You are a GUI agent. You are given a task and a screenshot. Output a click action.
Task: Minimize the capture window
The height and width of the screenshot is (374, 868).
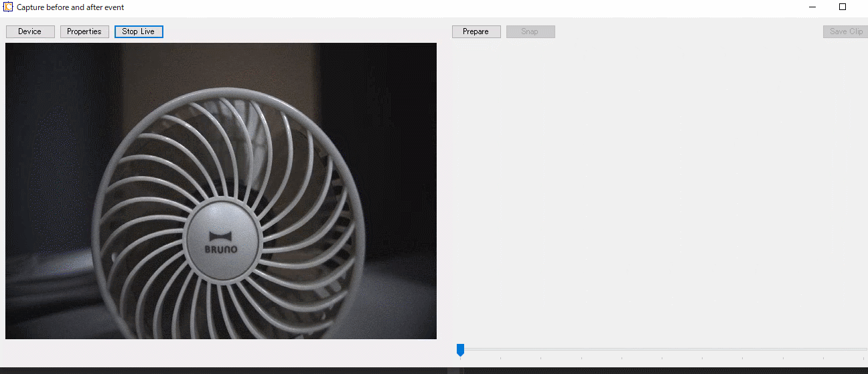(x=812, y=7)
